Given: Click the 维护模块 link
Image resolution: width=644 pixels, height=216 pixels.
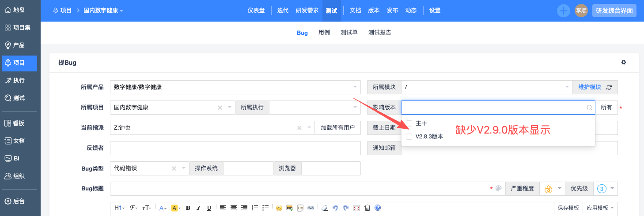Looking at the screenshot, I should click(590, 87).
